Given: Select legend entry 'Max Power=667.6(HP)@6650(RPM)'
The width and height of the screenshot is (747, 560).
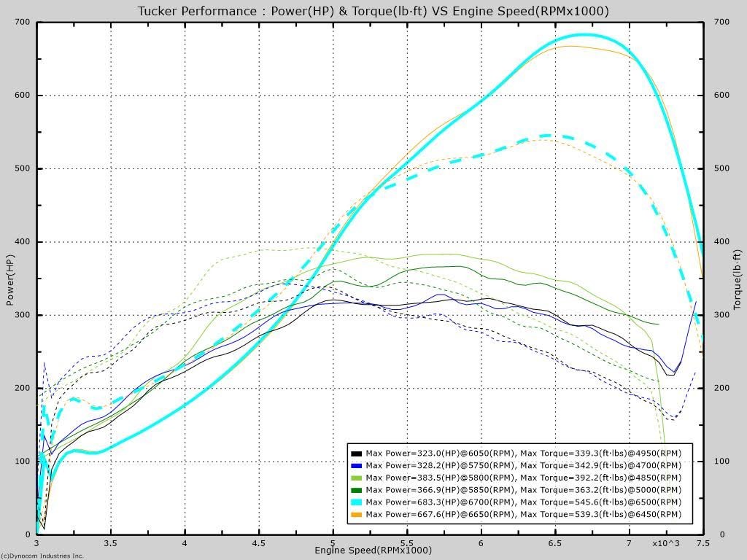Looking at the screenshot, I should click(440, 514).
